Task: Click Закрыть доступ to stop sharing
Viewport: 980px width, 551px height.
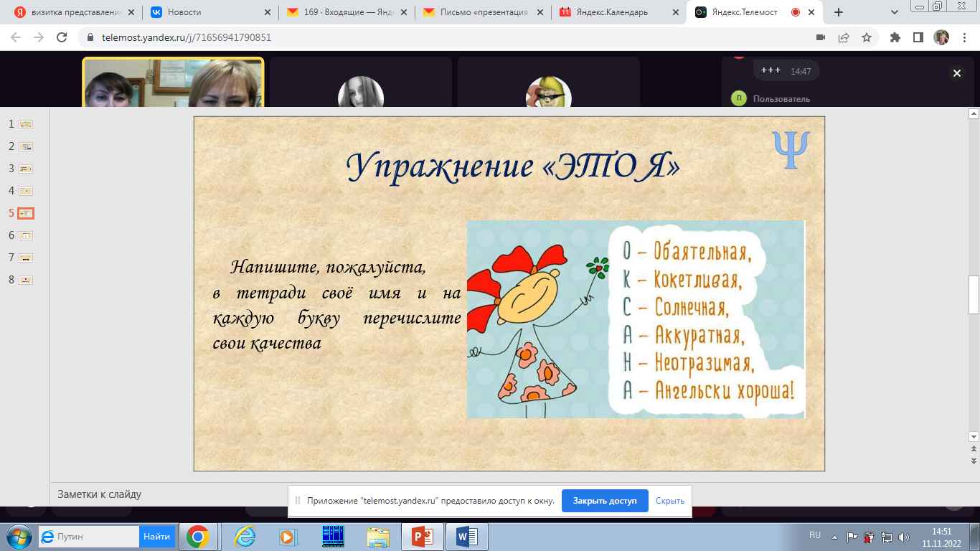Action: [x=605, y=501]
